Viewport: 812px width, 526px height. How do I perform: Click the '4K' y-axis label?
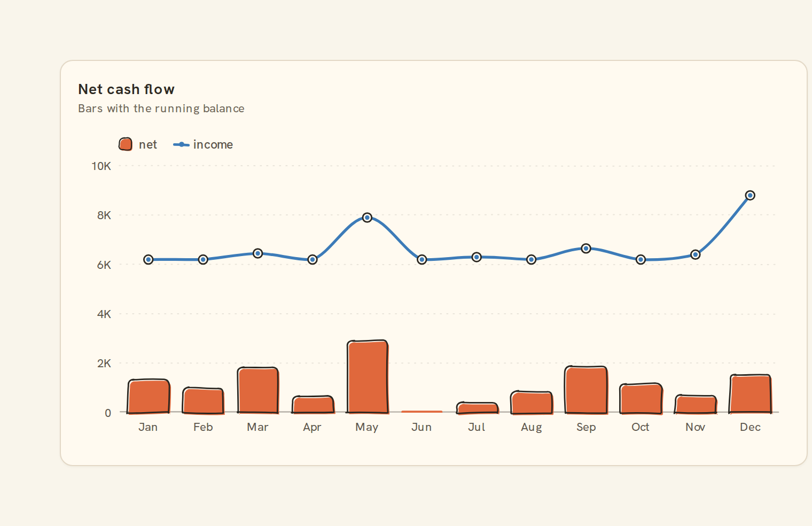click(x=104, y=314)
